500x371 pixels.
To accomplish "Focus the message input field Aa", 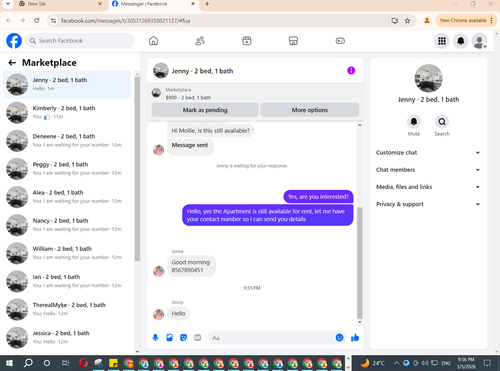I will coord(272,338).
